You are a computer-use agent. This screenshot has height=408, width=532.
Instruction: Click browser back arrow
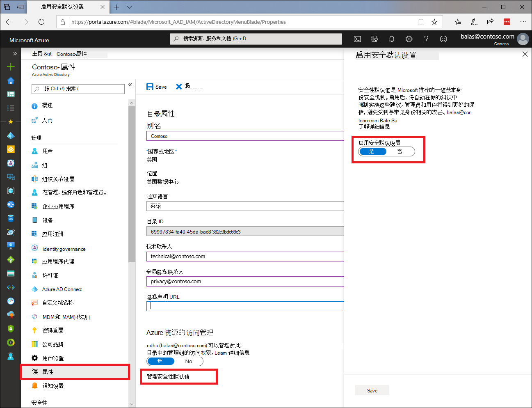[x=9, y=22]
